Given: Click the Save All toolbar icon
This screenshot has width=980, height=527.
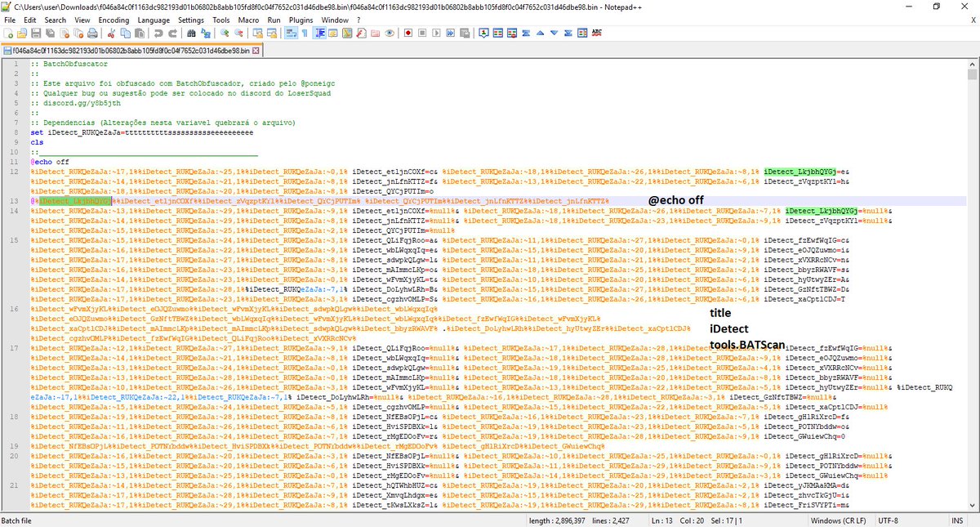Looking at the screenshot, I should click(50, 33).
